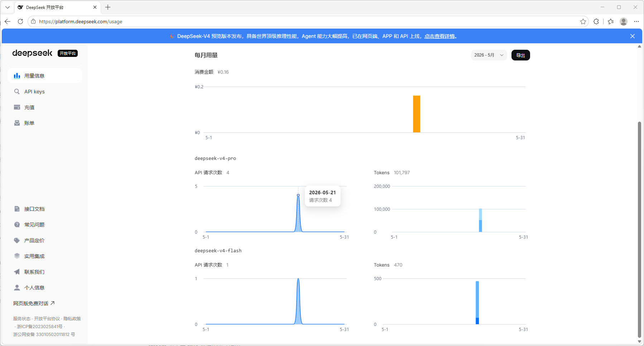Select the deepseek-v4-flash model heading
644x346 pixels.
218,250
